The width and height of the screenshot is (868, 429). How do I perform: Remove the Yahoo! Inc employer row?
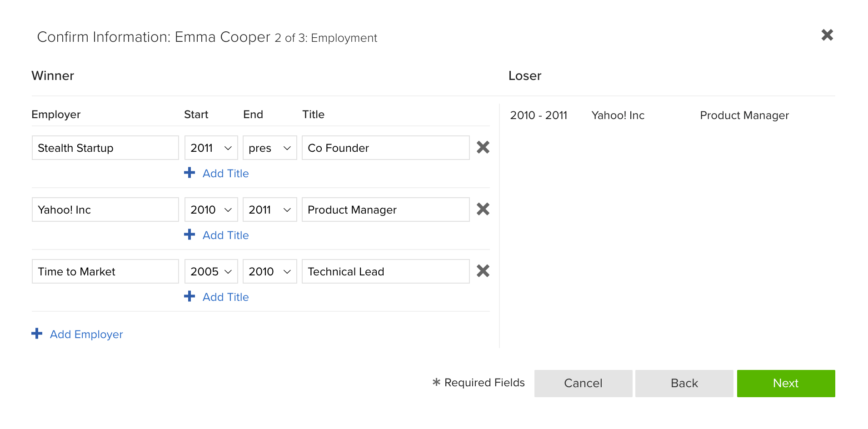coord(483,209)
